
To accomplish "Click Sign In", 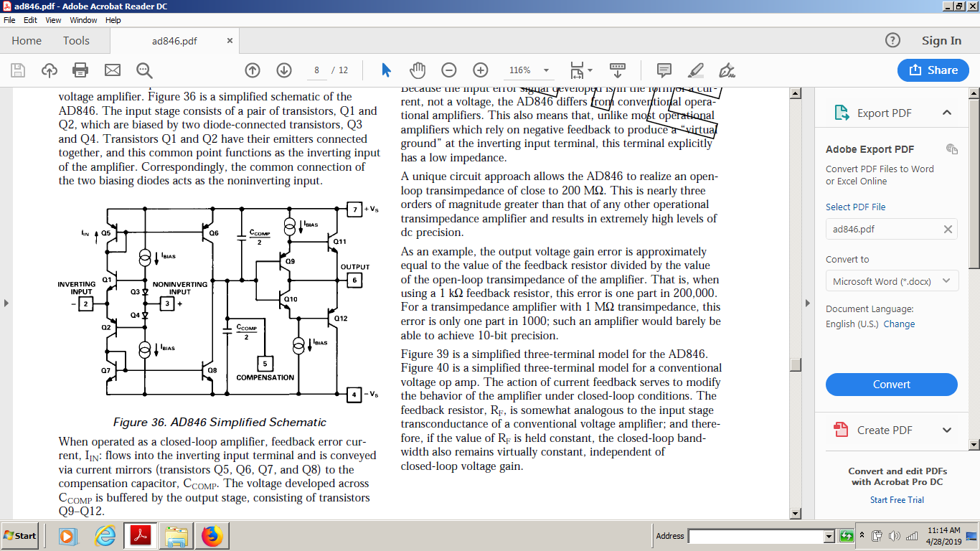I will tap(941, 41).
